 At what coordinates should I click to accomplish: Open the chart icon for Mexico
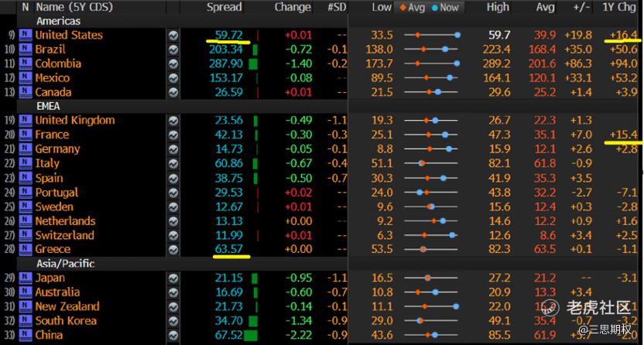point(173,78)
